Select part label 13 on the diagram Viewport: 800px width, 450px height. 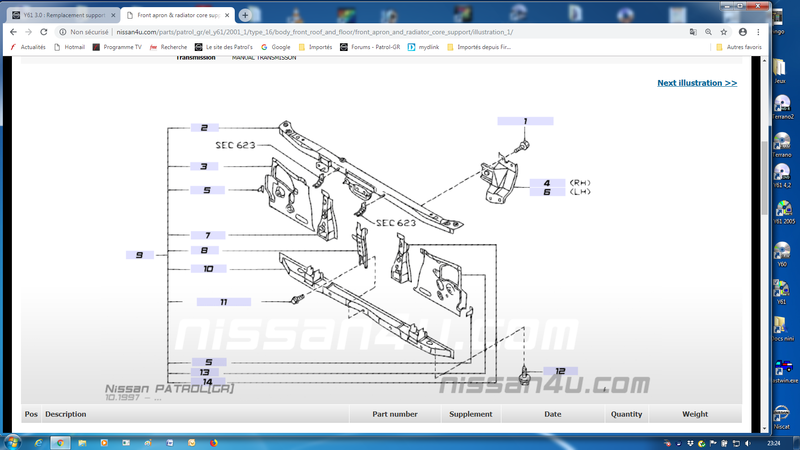pos(205,372)
